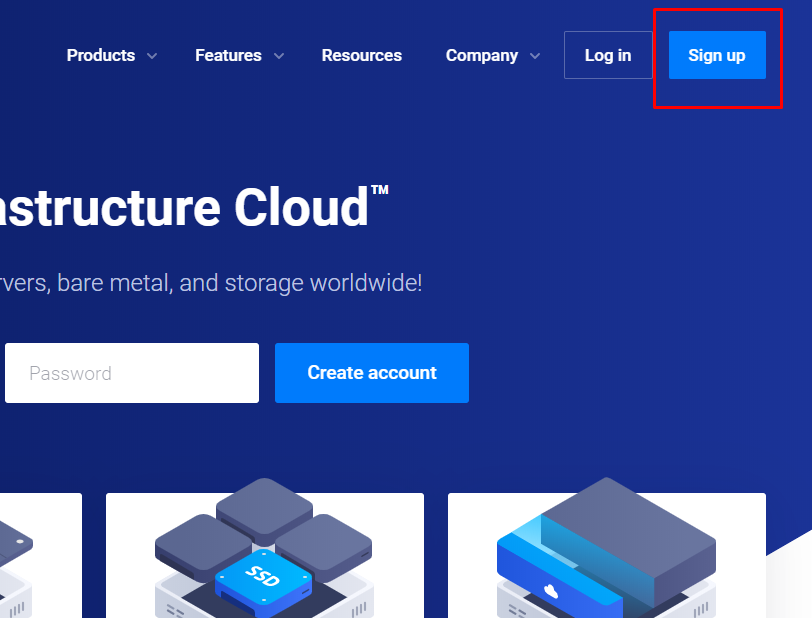Expand the Features dropdown chevron

279,56
